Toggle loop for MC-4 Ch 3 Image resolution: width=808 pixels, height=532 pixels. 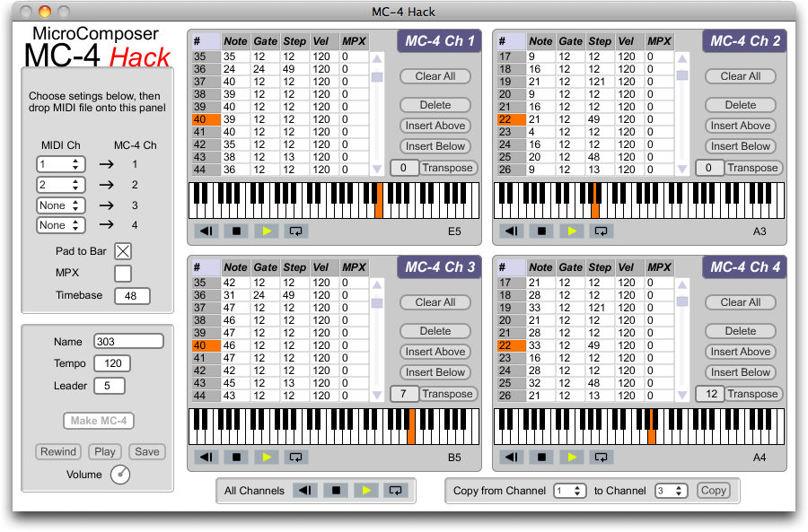tap(295, 458)
